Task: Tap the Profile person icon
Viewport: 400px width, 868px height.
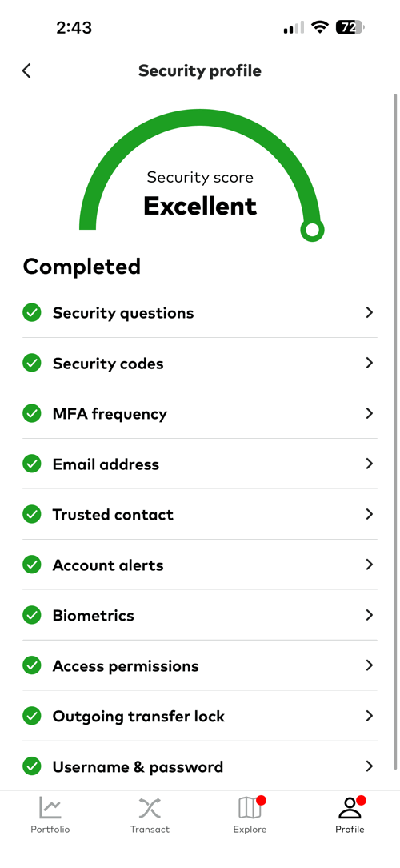Action: coord(350,808)
